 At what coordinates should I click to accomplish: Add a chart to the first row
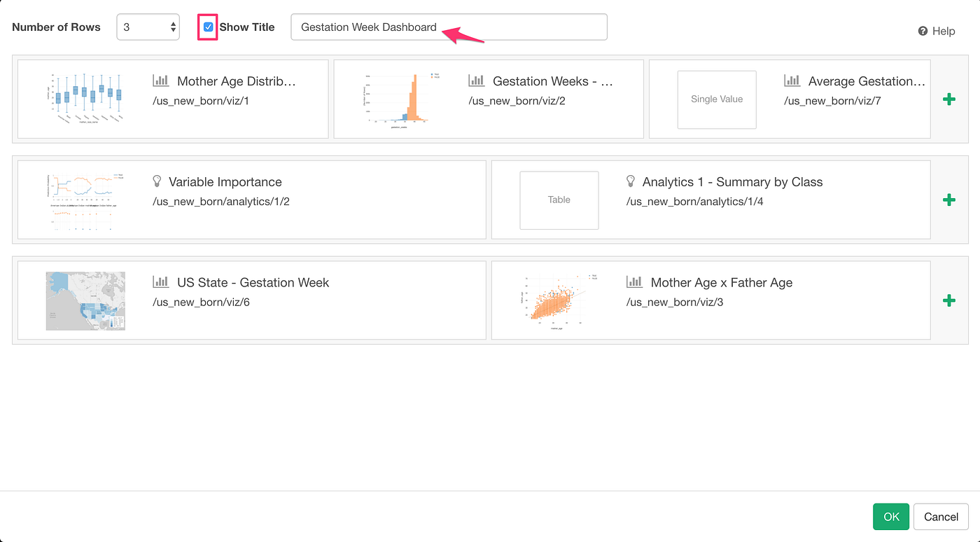pyautogui.click(x=949, y=99)
